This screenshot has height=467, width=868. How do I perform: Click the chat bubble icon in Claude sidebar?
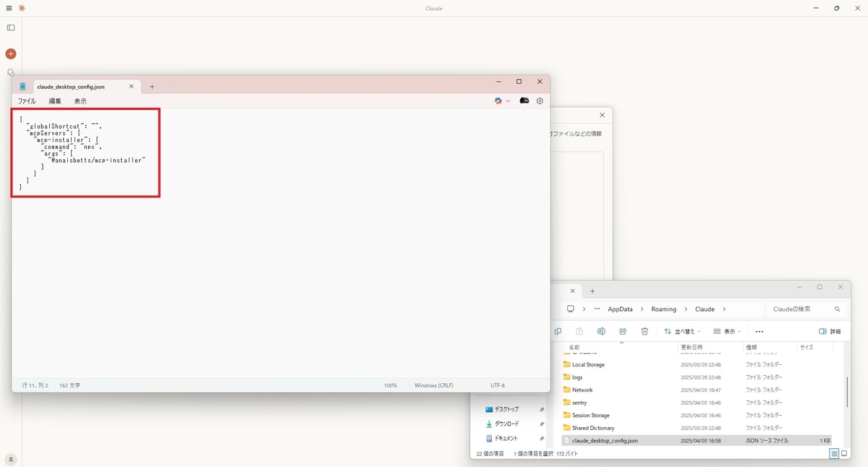coord(10,72)
